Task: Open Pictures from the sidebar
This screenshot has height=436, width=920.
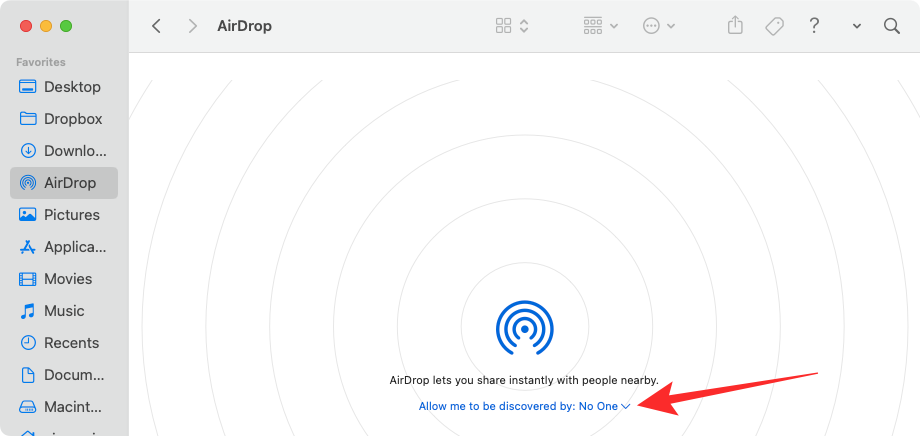Action: 71,215
